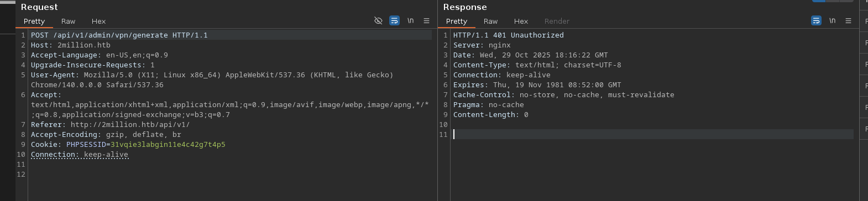The width and height of the screenshot is (868, 201).
Task: Show non-printable characters (\n) in Response panel
Action: point(833,20)
